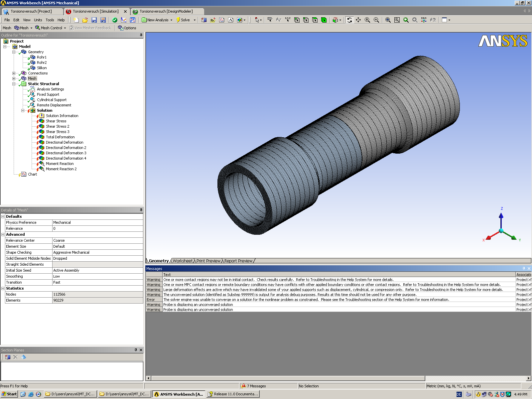Select the Chart item in outline

(32, 174)
